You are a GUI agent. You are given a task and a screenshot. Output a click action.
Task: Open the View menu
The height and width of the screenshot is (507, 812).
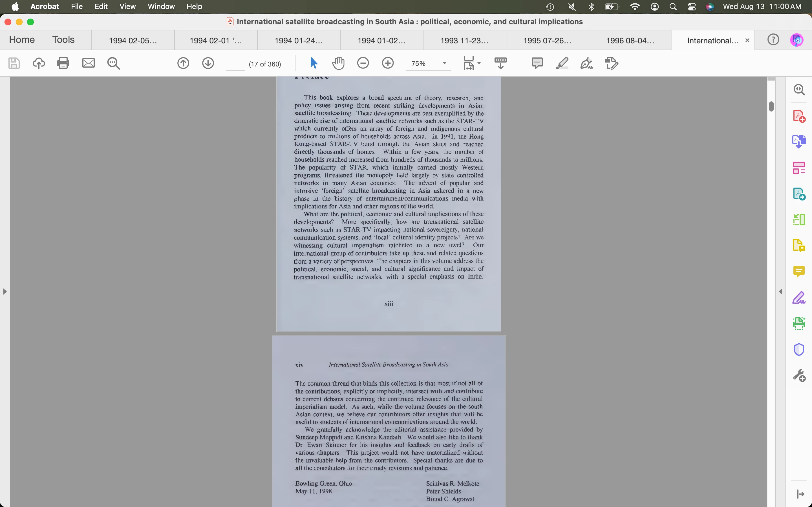pos(127,6)
